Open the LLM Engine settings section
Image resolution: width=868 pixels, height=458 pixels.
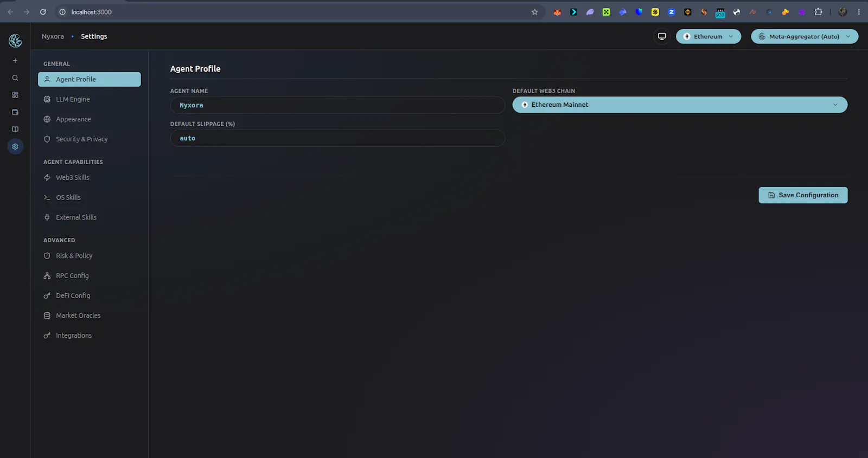90,99
